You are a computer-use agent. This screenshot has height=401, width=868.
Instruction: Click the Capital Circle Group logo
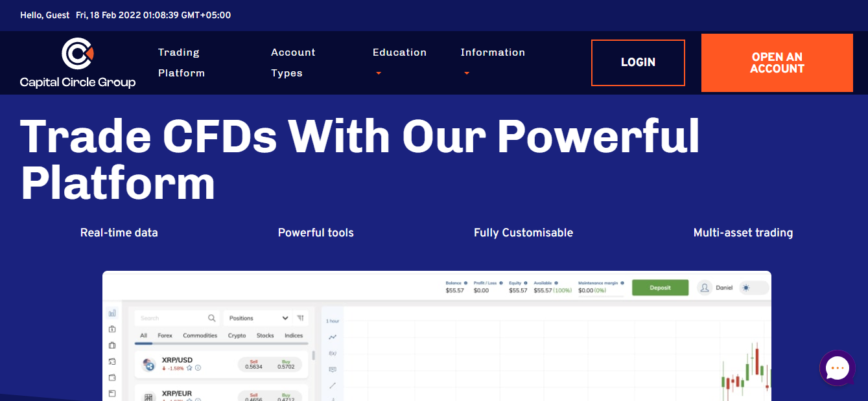78,63
